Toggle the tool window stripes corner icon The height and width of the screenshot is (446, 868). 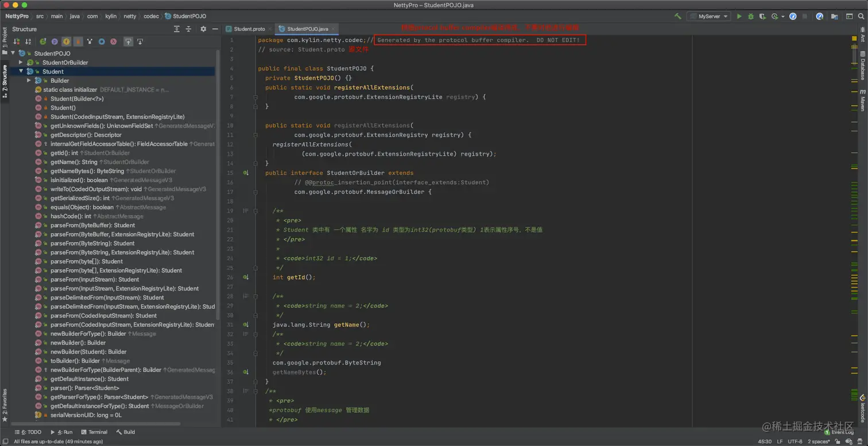(5, 441)
